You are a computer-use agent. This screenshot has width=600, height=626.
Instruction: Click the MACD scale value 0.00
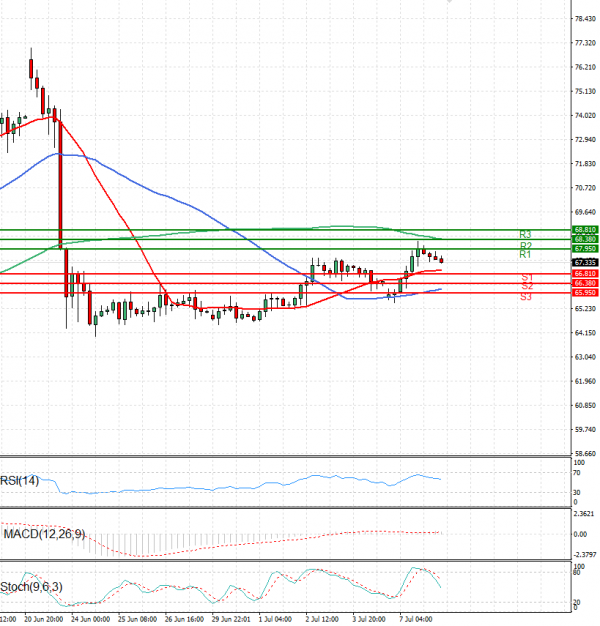[580, 534]
